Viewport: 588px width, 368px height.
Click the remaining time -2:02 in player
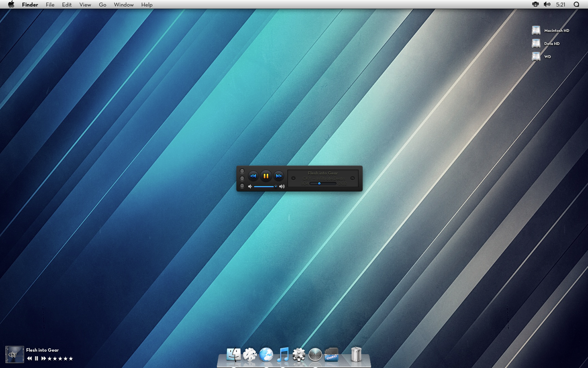[x=342, y=184]
